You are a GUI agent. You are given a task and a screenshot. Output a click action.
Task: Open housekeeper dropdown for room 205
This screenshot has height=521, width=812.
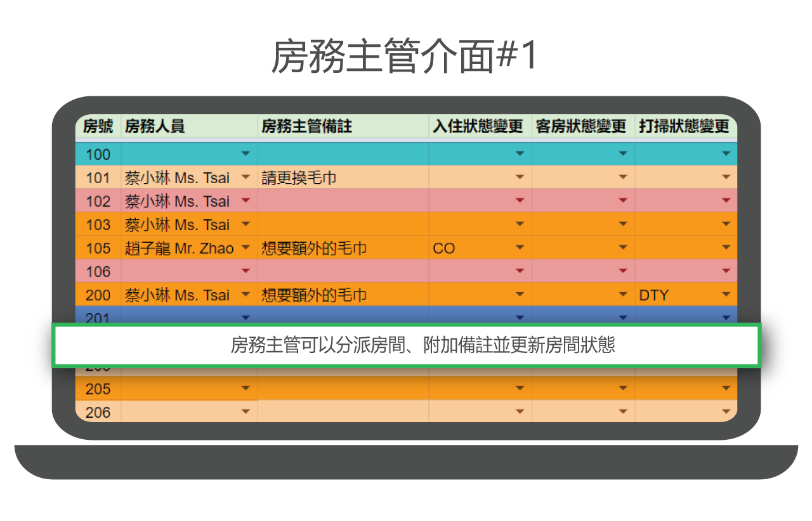(246, 389)
